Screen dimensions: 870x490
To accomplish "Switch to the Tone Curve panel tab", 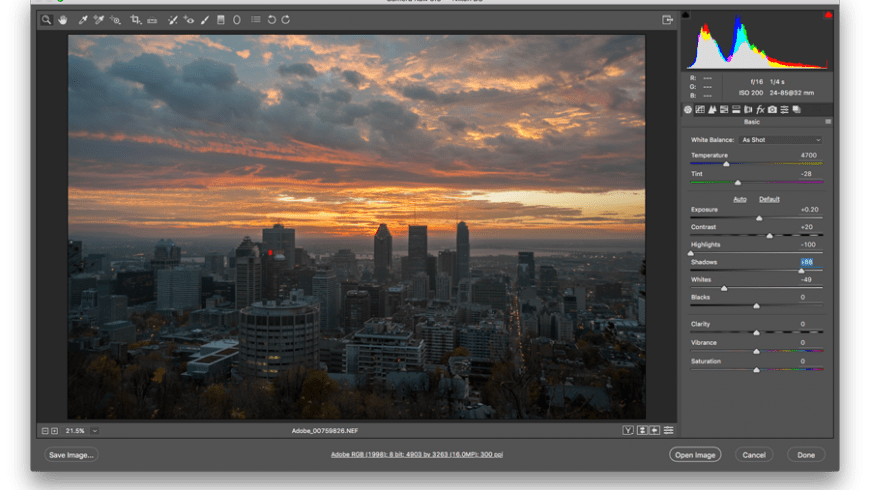I will 700,110.
